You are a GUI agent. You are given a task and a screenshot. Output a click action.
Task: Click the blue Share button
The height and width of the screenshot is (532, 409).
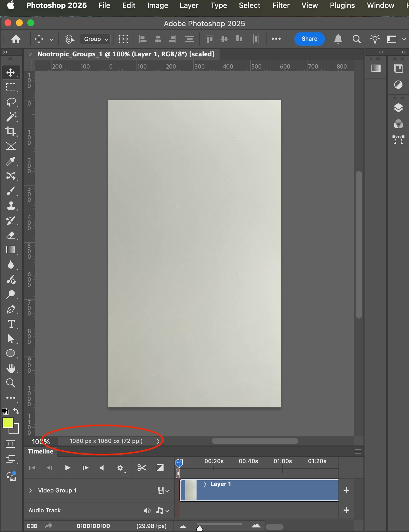(309, 39)
